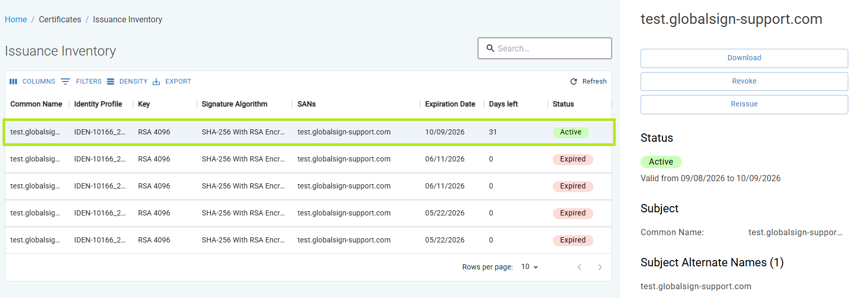Sort by SANs column header
Image resolution: width=868 pixels, height=298 pixels.
tap(307, 104)
